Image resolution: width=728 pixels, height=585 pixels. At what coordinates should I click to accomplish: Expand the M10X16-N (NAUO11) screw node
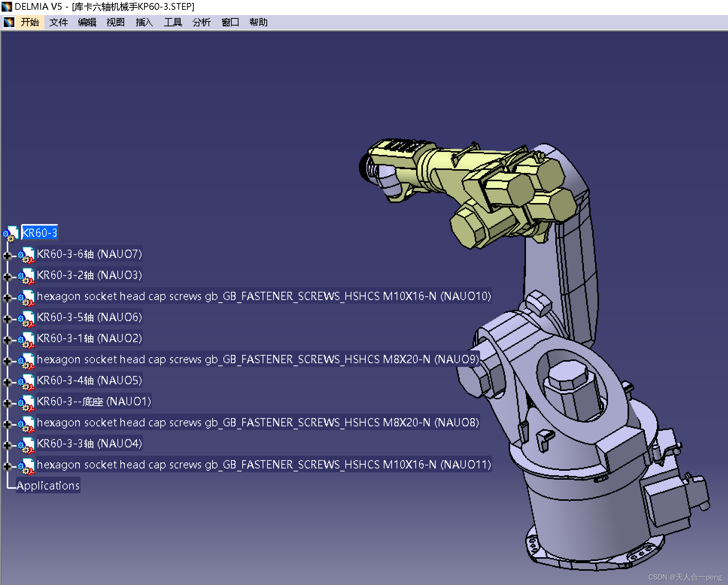pyautogui.click(x=7, y=467)
